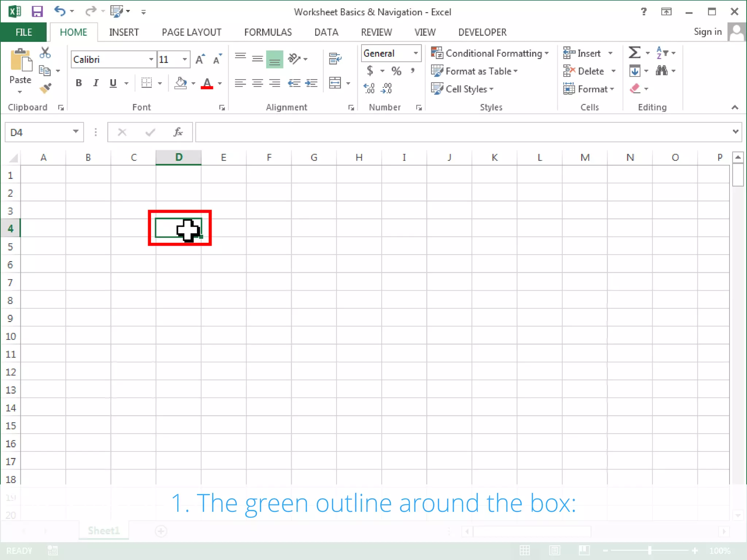Click the Copy icon in Clipboard group
747x560 pixels.
tap(44, 71)
